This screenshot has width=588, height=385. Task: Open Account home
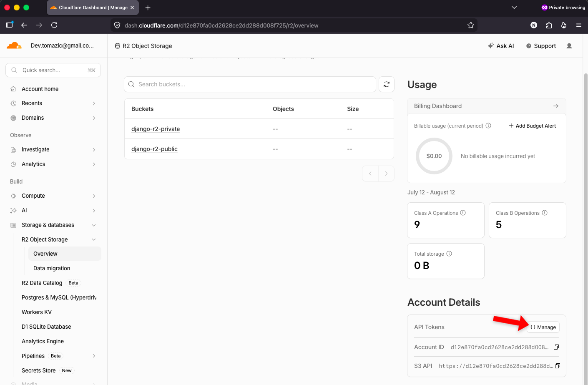(40, 89)
